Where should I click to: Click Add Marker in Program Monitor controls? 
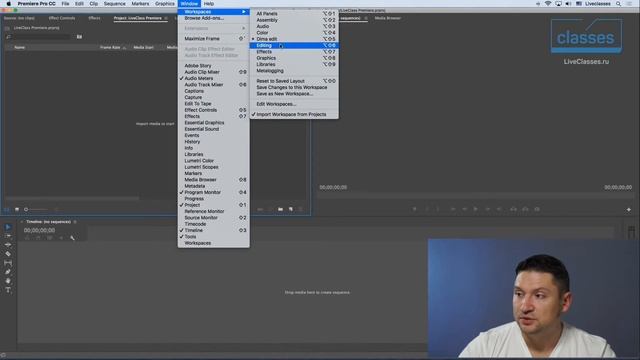(x=414, y=209)
